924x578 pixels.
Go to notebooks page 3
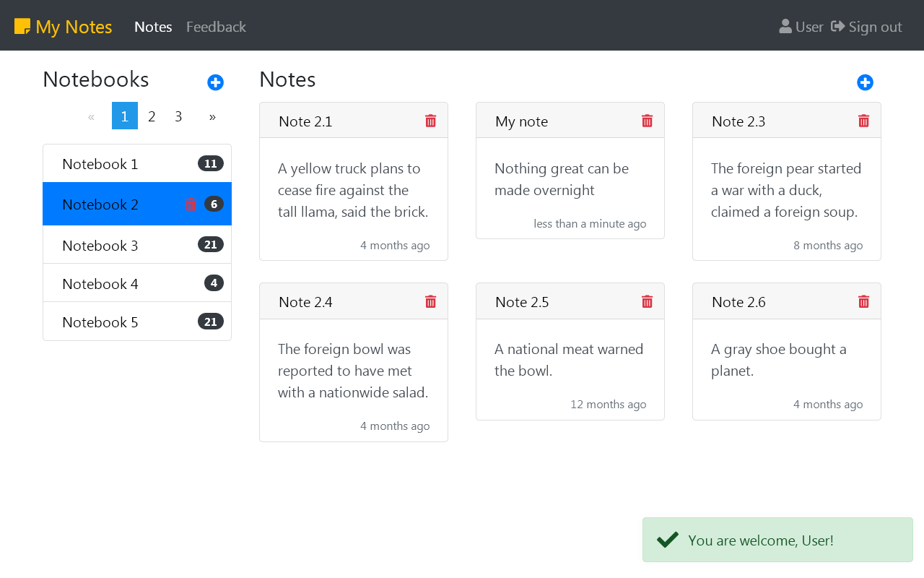[x=178, y=116]
